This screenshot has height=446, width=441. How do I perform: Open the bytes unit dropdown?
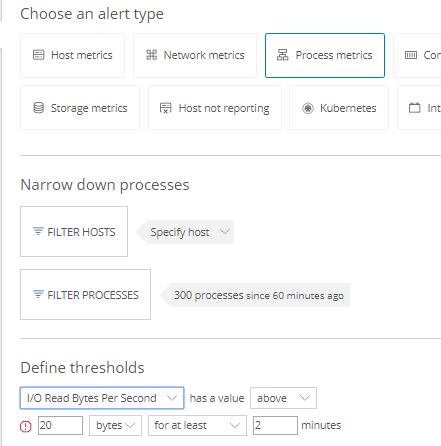pos(115,425)
